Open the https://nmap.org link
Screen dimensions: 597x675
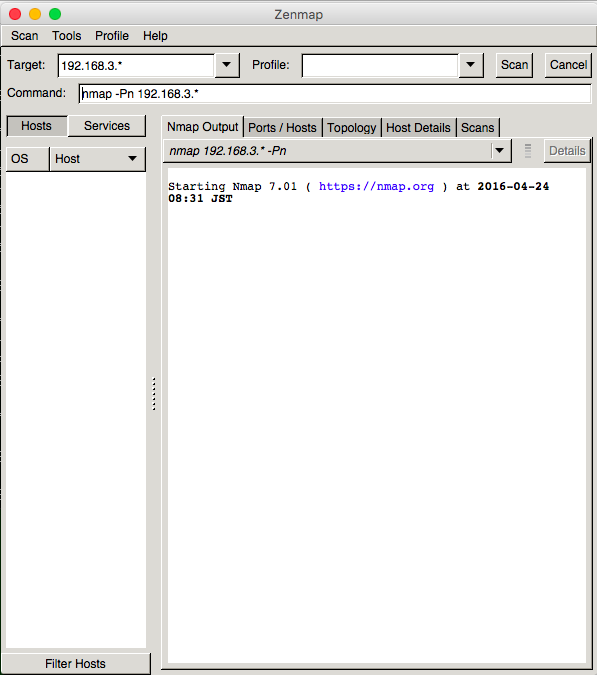(376, 186)
